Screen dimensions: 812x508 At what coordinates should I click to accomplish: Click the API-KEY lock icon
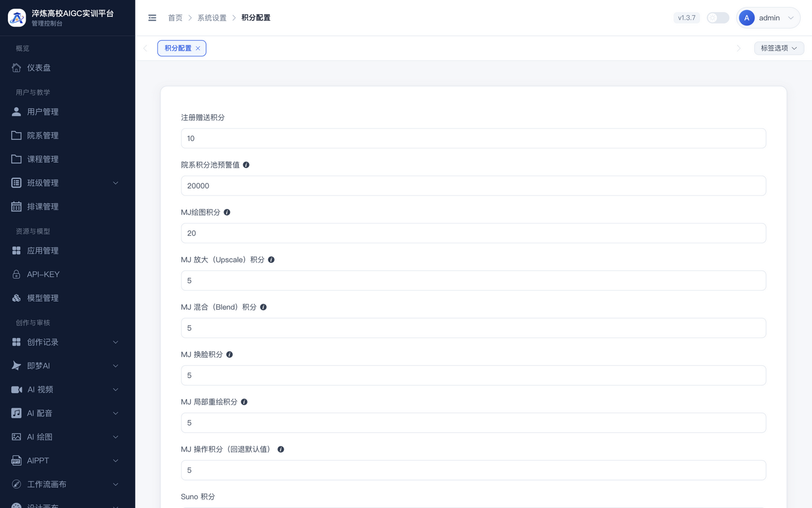[x=16, y=274]
